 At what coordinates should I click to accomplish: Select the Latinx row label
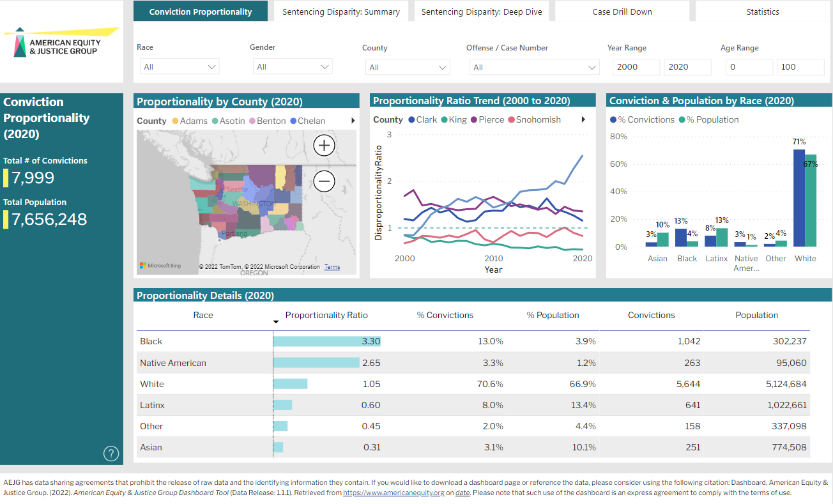point(152,405)
